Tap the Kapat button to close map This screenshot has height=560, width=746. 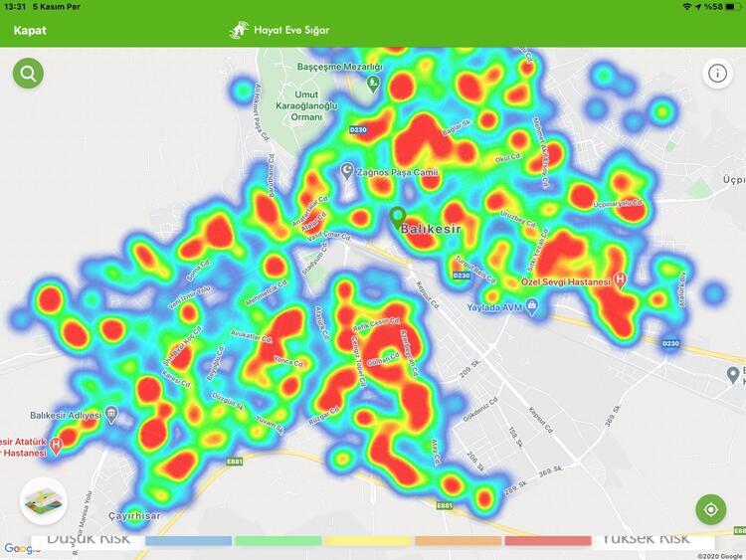tap(30, 30)
